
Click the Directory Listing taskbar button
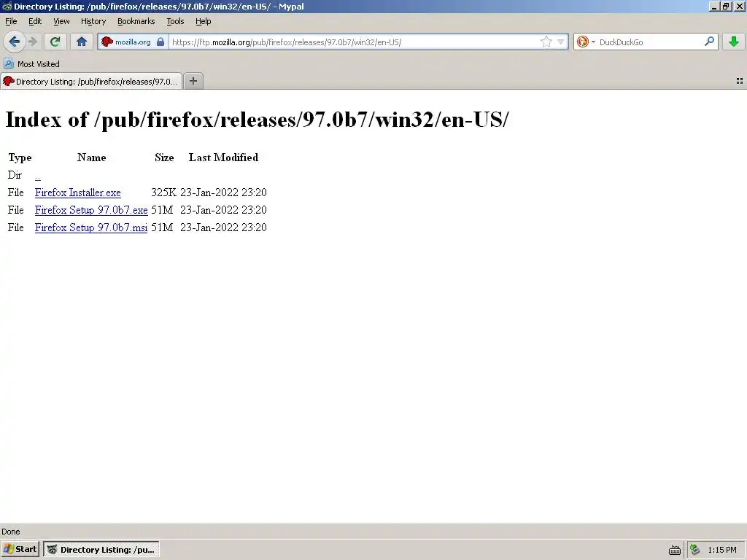101,550
